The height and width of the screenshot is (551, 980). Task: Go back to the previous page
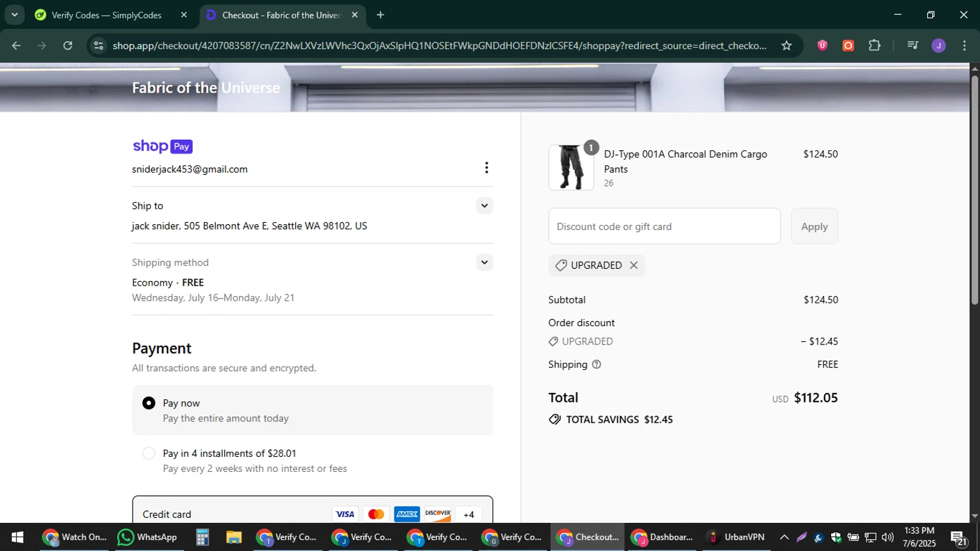click(x=16, y=46)
